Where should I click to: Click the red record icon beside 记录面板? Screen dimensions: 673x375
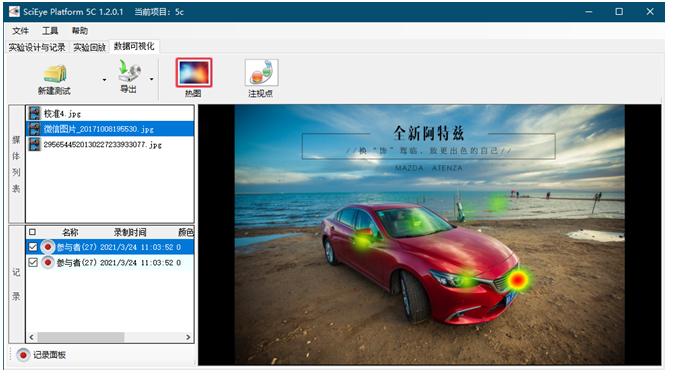coord(23,355)
